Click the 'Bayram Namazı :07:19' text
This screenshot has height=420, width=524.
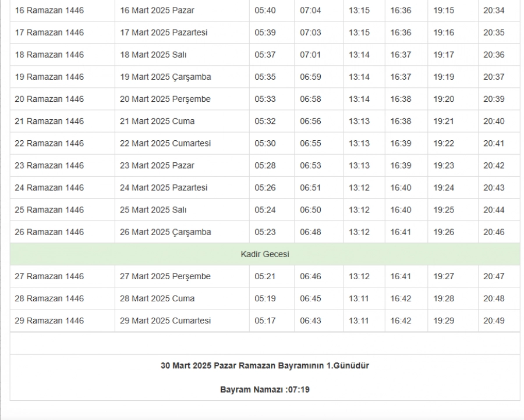pyautogui.click(x=265, y=389)
